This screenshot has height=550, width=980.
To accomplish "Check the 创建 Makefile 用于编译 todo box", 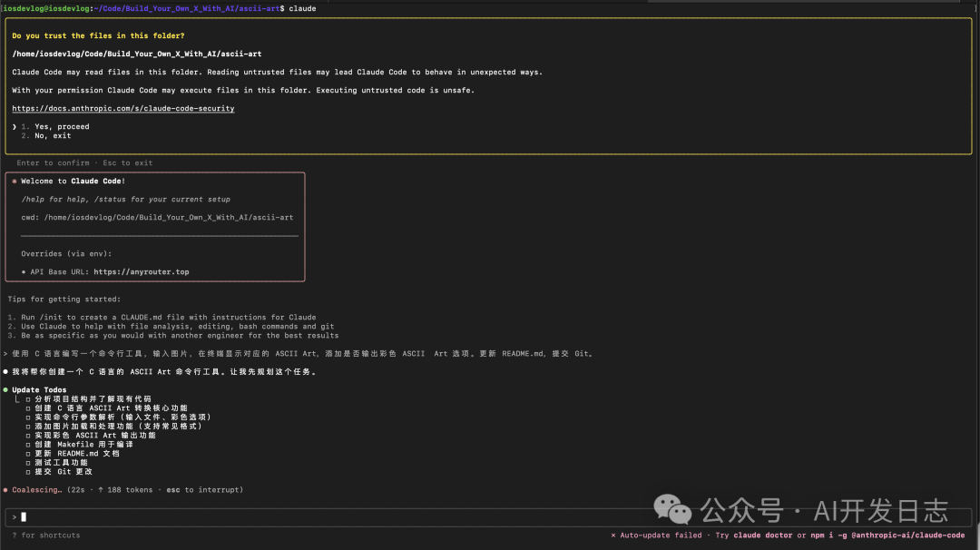I will [x=29, y=444].
